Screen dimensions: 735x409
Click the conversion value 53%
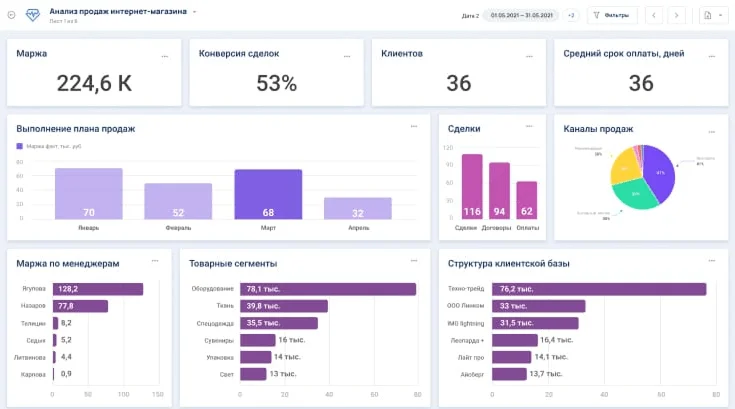(x=277, y=83)
